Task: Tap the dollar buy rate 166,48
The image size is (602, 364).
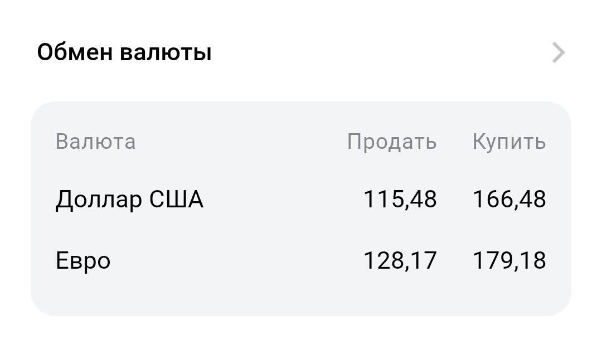Action: click(509, 200)
